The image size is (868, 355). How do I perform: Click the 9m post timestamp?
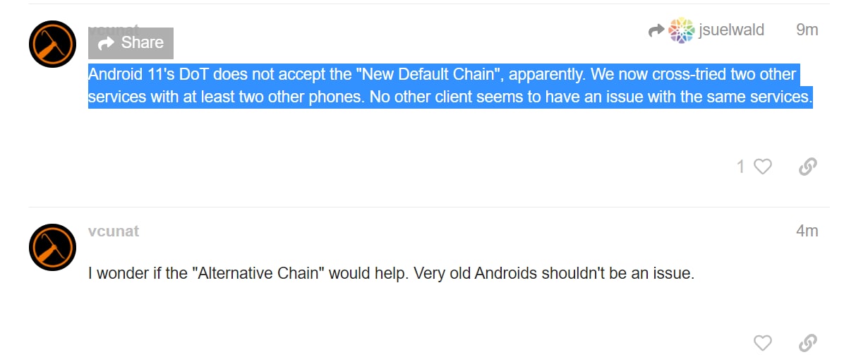(x=807, y=30)
